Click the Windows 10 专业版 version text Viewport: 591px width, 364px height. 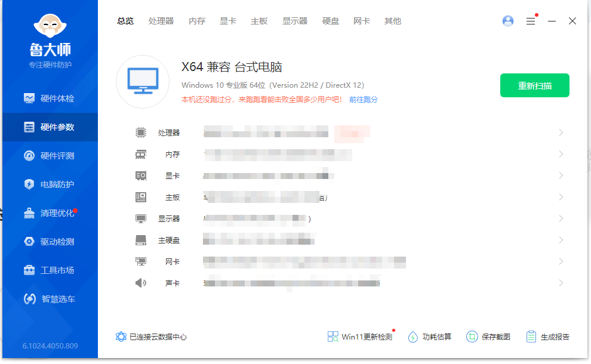[x=273, y=85]
